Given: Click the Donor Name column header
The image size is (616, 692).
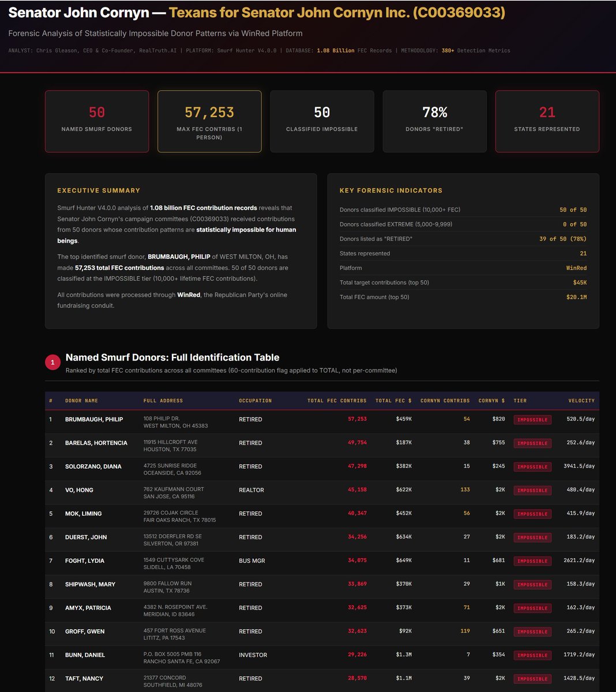Looking at the screenshot, I should [x=81, y=401].
